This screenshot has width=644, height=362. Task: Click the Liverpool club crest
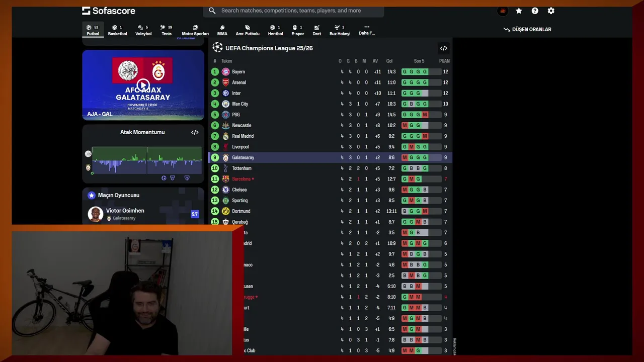[225, 147]
